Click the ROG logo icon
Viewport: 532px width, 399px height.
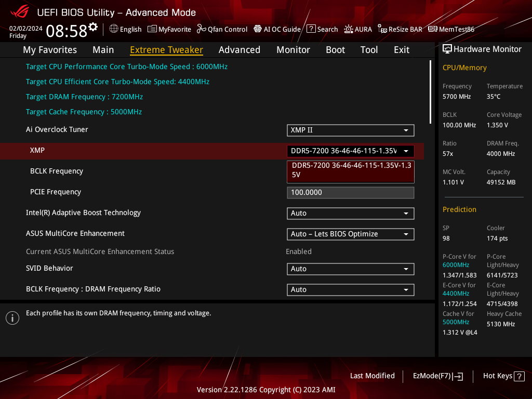[20, 12]
